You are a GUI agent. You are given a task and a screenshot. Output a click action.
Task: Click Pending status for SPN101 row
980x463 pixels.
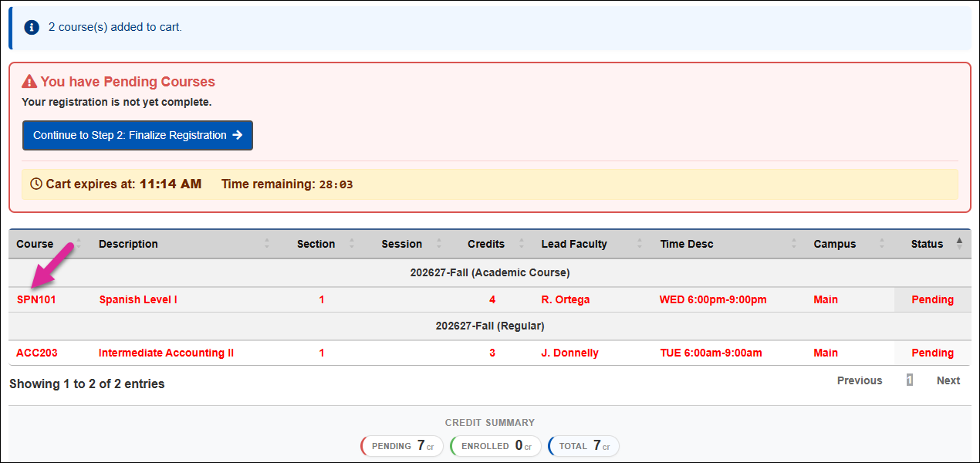click(x=932, y=299)
